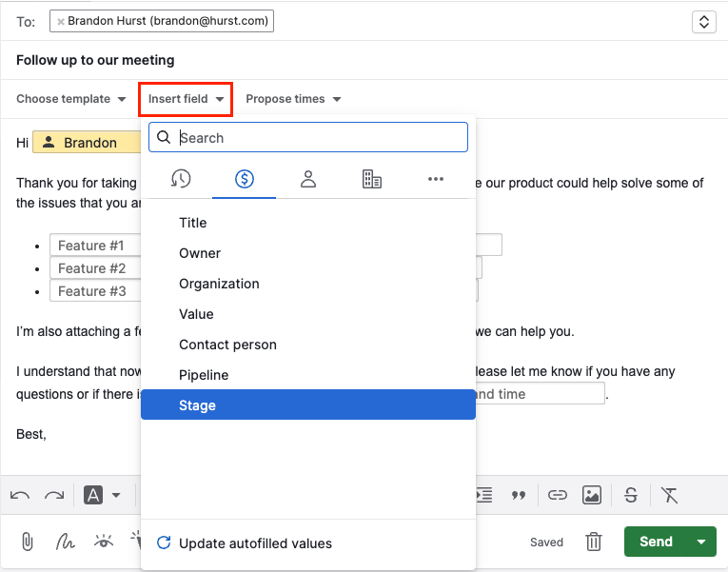The height and width of the screenshot is (572, 728).
Task: Click the Feature #3 placeholder field
Action: [x=95, y=291]
